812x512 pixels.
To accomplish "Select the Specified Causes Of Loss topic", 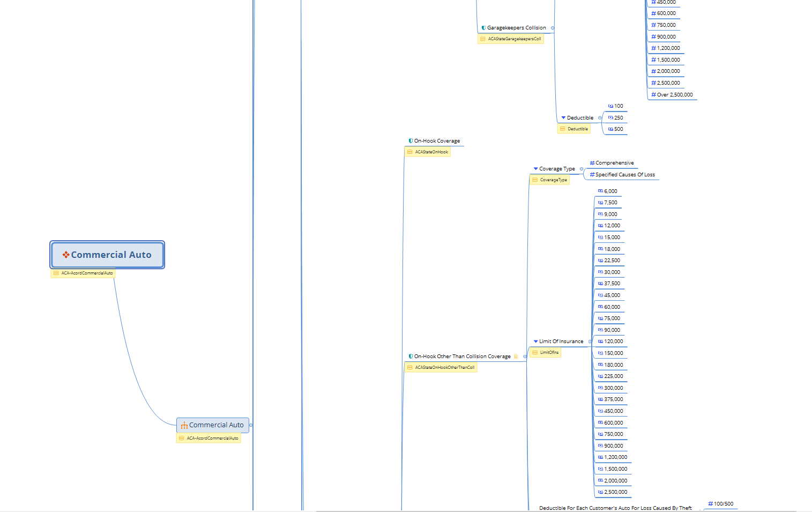I will click(625, 175).
